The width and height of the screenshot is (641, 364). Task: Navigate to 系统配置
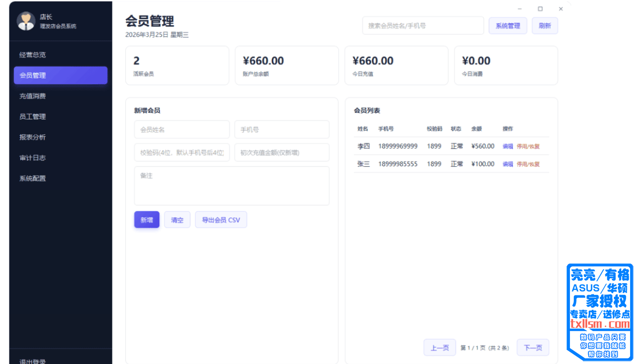pos(33,179)
